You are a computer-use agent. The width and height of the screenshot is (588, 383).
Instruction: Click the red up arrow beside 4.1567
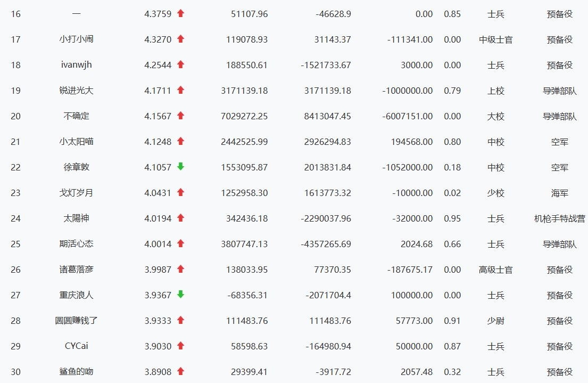pos(180,116)
